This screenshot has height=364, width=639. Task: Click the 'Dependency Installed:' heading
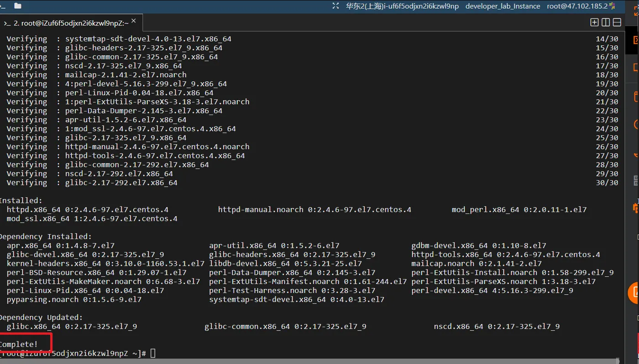tap(46, 237)
